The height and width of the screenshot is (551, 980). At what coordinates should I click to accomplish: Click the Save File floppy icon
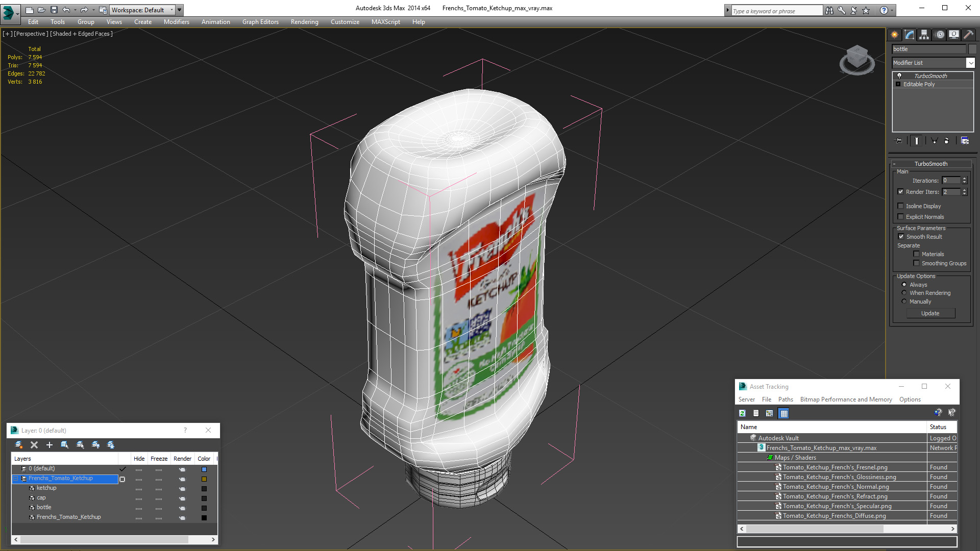[54, 10]
